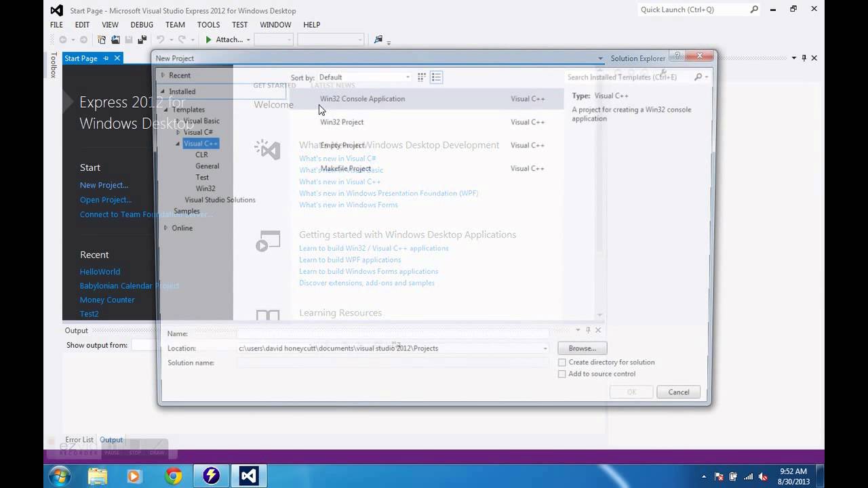Switch templates to medium icons list view
Viewport: 868px width, 488px height.
click(x=436, y=77)
